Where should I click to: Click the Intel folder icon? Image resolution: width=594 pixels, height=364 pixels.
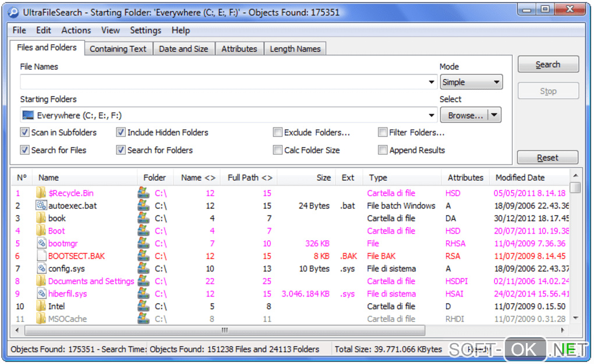click(x=41, y=306)
